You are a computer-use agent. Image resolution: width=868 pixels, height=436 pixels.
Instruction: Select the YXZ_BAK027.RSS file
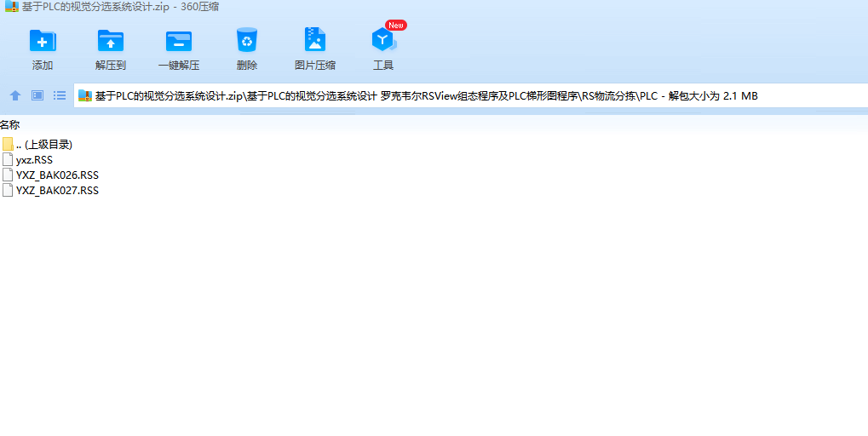50,191
